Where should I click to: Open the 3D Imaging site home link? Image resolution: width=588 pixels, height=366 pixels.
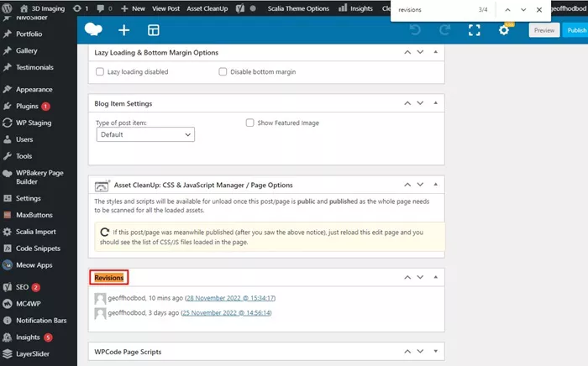42,8
